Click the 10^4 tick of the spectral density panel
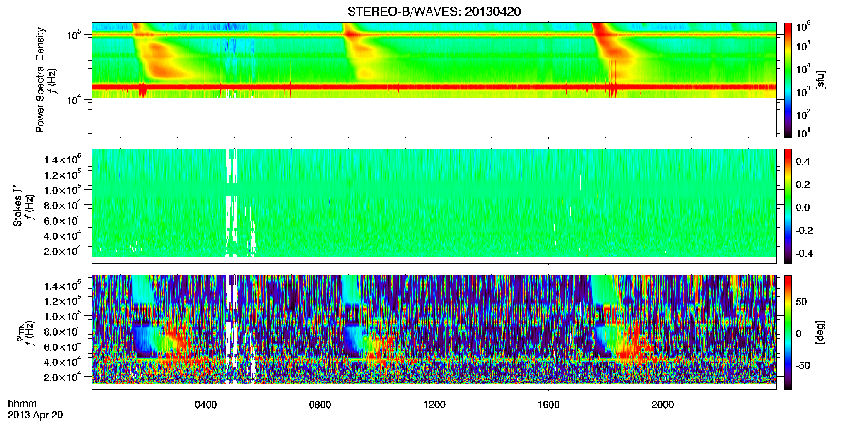 click(74, 99)
